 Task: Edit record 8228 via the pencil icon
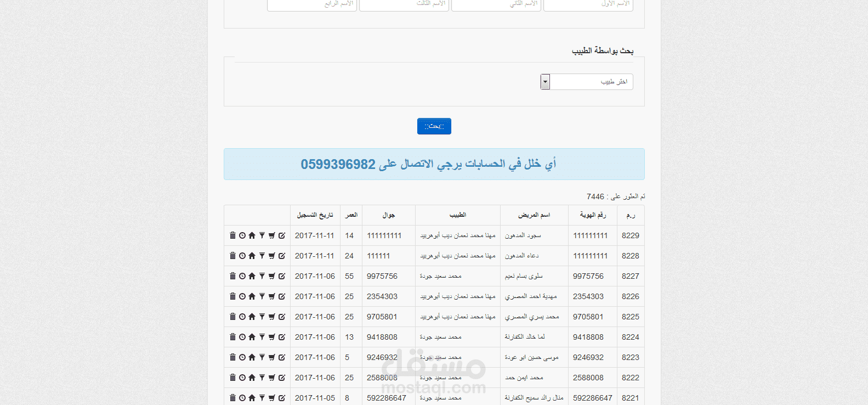(x=282, y=256)
